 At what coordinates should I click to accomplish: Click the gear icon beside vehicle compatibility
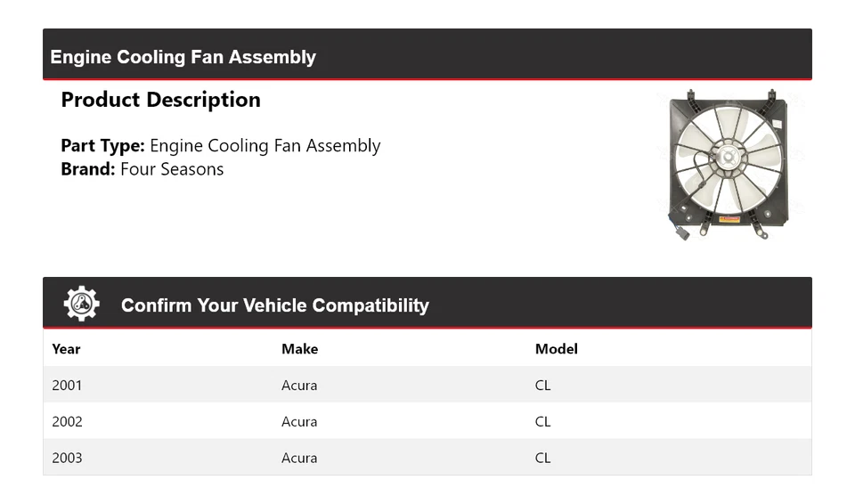(81, 305)
